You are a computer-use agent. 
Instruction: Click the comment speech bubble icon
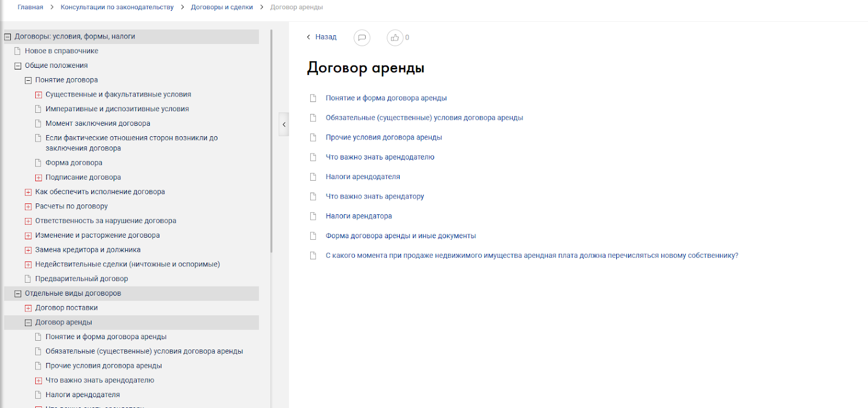(361, 37)
